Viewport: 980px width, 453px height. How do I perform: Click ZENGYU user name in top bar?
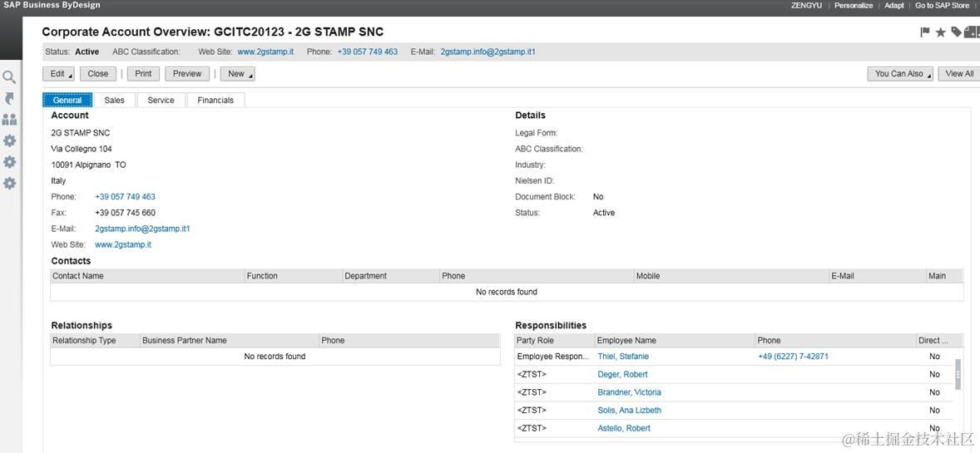point(806,5)
